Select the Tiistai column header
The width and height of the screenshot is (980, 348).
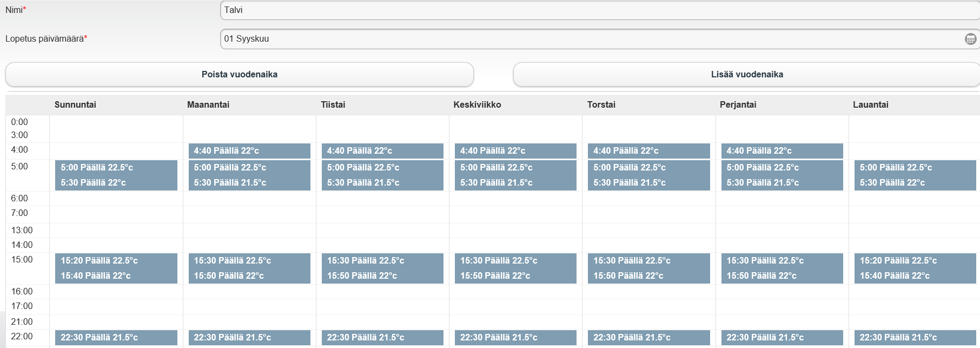click(x=333, y=104)
